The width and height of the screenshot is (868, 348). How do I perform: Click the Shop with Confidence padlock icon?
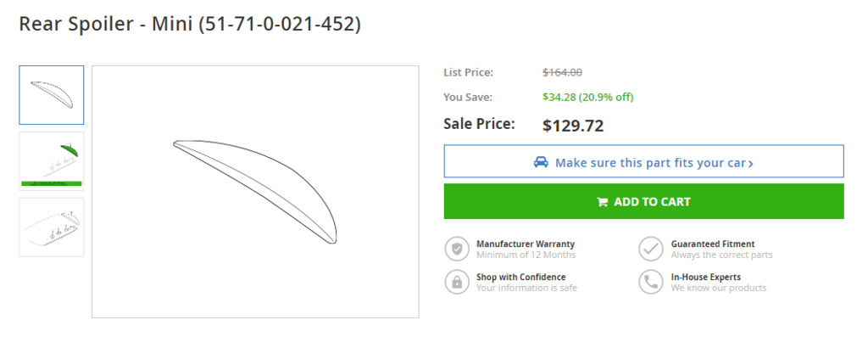tap(457, 282)
